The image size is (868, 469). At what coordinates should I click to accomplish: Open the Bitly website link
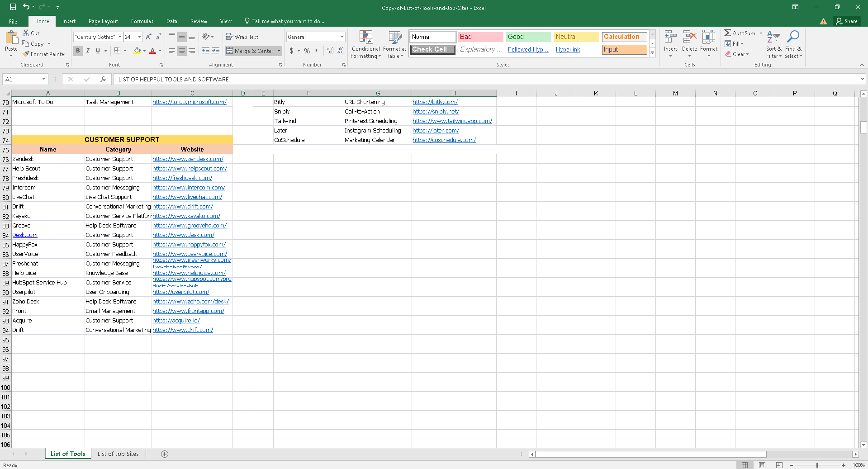point(435,102)
